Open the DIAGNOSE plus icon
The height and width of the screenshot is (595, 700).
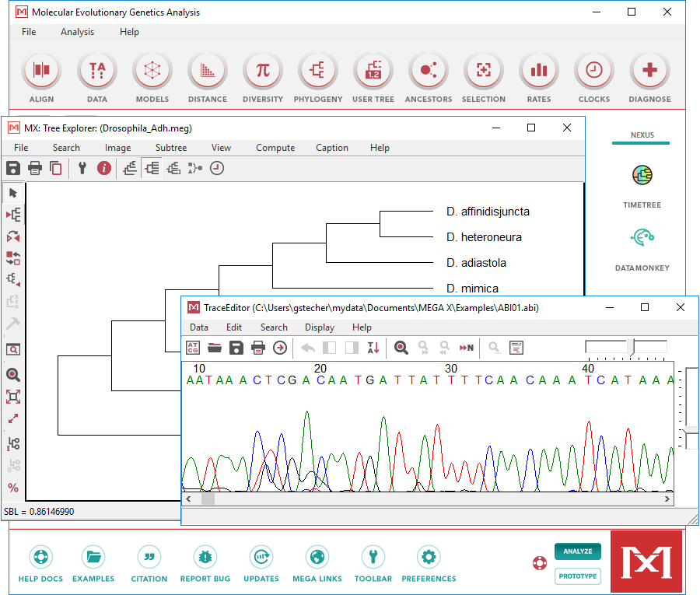point(649,71)
